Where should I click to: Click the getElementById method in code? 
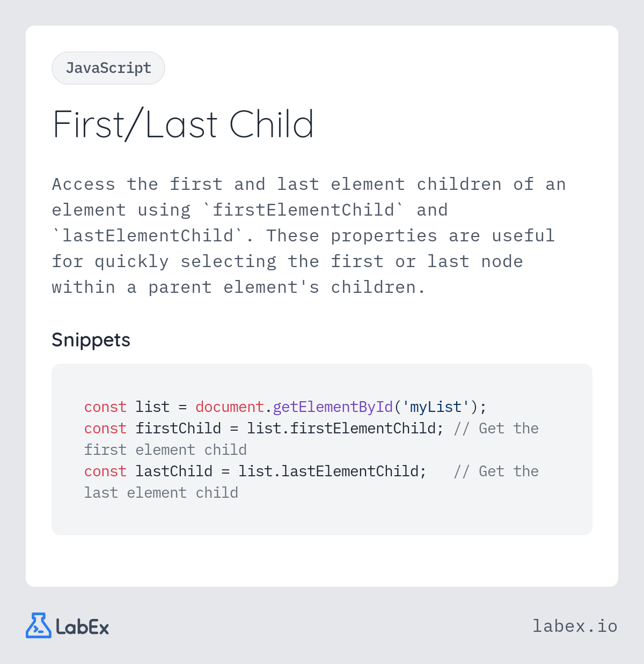coord(333,407)
